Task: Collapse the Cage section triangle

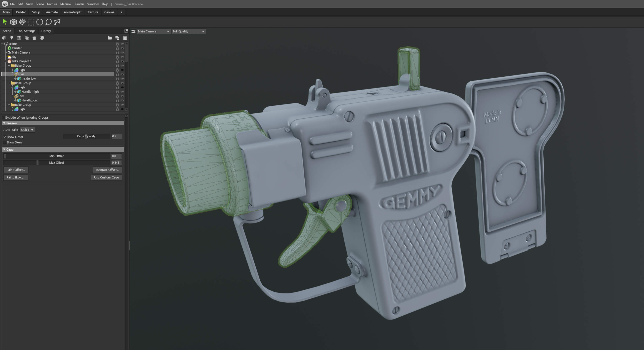Action: tap(4, 150)
